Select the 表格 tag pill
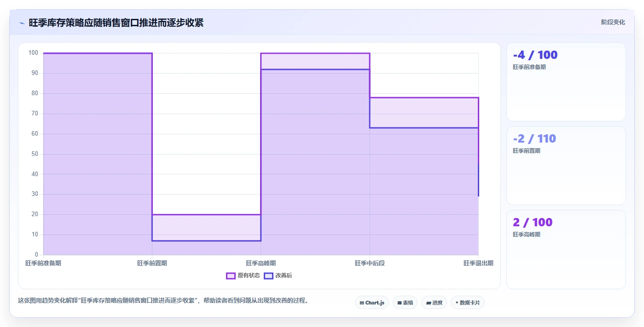 click(x=405, y=303)
